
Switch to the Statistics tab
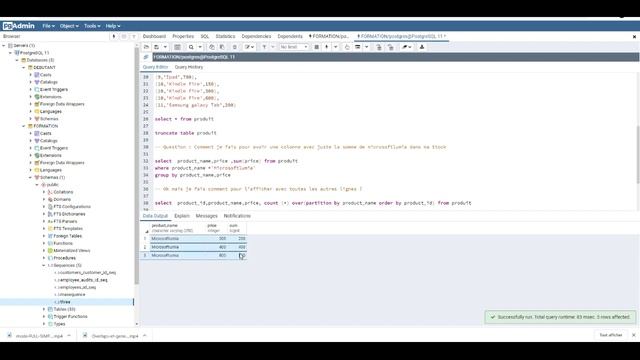click(x=225, y=36)
